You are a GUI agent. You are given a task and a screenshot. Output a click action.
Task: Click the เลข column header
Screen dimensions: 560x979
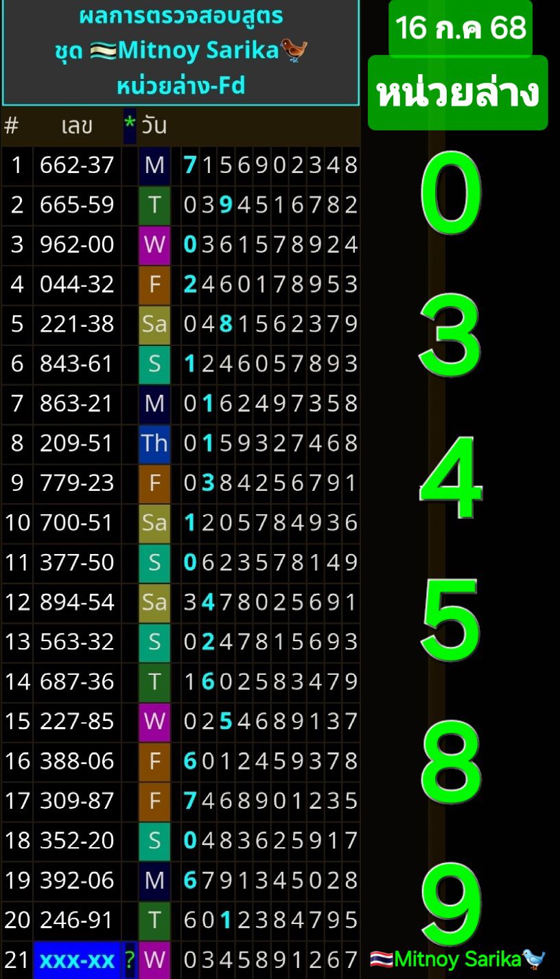pos(77,126)
